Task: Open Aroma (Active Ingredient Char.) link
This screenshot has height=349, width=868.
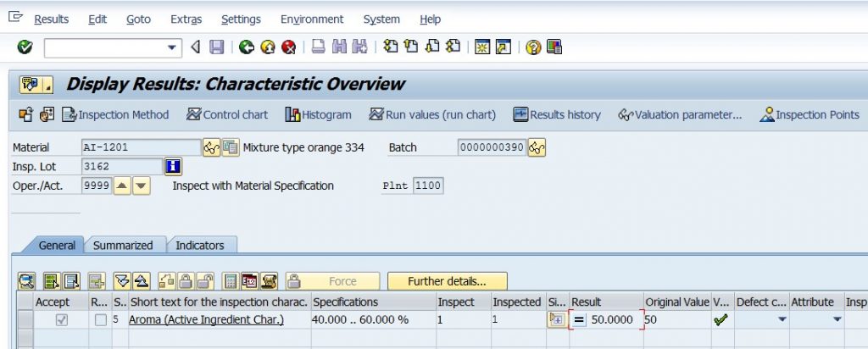Action: click(206, 319)
